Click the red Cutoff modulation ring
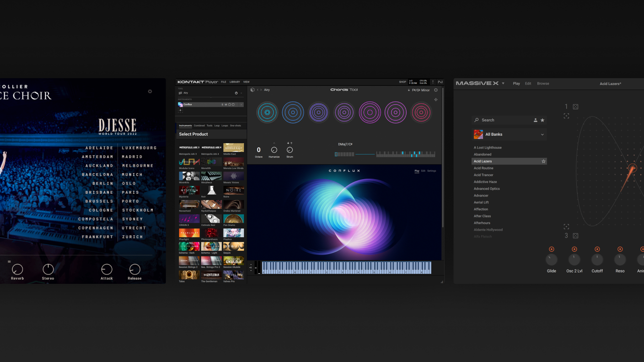The height and width of the screenshot is (362, 644). click(597, 249)
